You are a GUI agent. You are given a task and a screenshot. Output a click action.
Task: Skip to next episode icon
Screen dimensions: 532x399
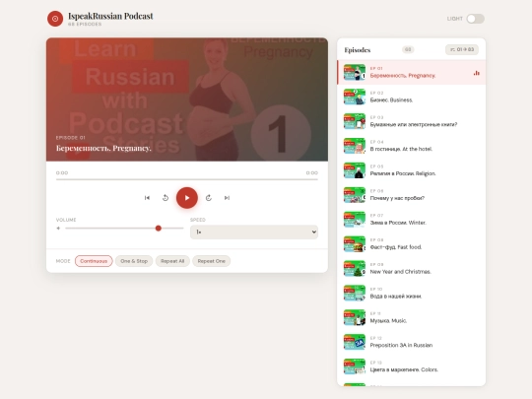(x=227, y=198)
